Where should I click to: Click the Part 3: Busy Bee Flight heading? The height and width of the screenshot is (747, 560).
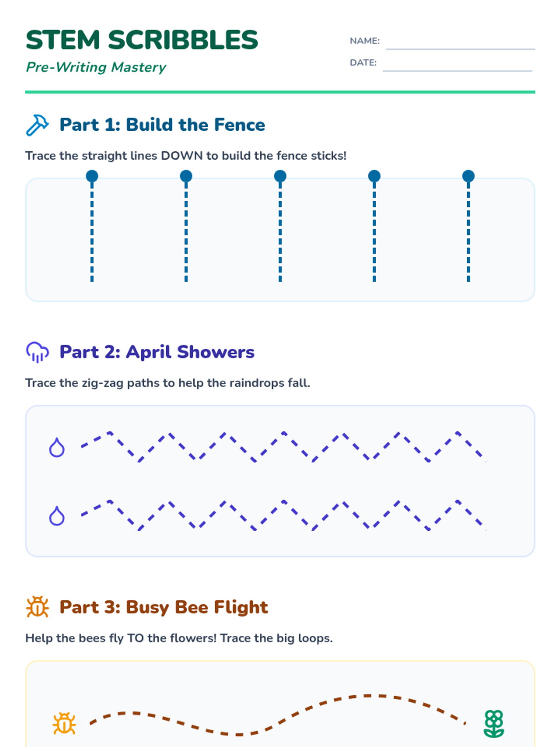tap(163, 607)
